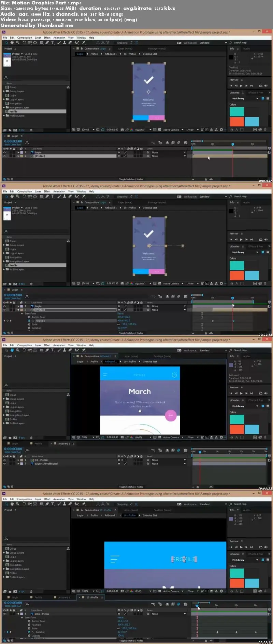Open My Library dropdown in frame 00:01:27
Viewport: 273px width, 644px height.
[x=245, y=98]
